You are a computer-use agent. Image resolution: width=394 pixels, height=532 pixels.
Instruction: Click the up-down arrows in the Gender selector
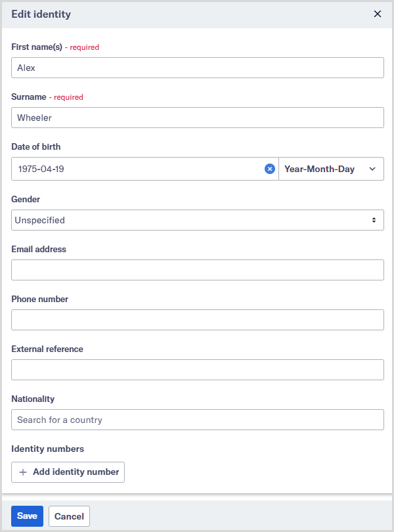376,220
